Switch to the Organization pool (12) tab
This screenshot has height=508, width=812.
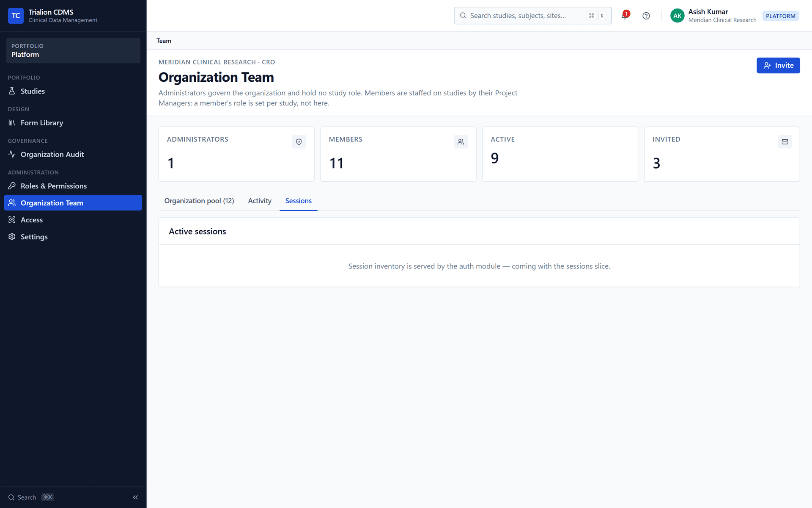[x=199, y=201]
